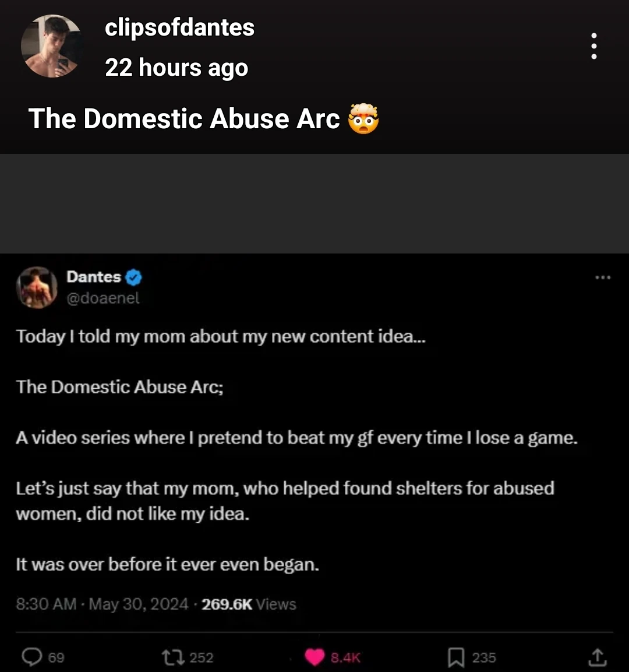This screenshot has height=672, width=629.
Task: Go to the clipsofdantes channel name
Action: tap(179, 27)
